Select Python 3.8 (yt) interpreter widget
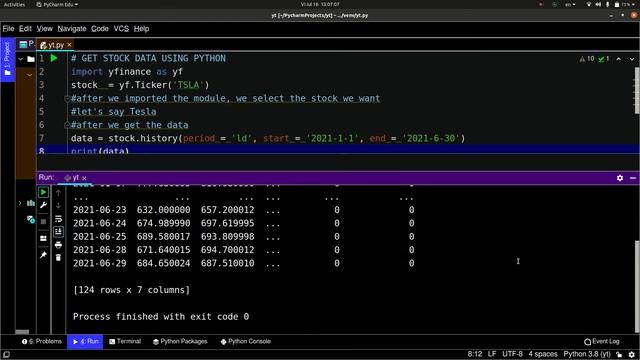Image resolution: width=640 pixels, height=360 pixels. tap(587, 354)
